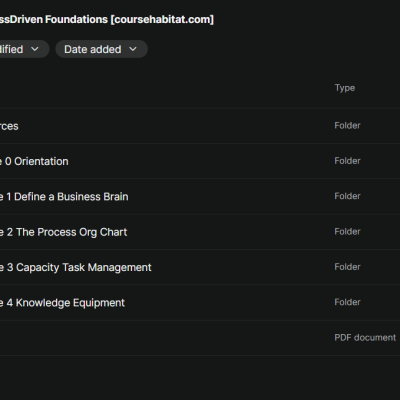This screenshot has height=400, width=400.
Task: Click Folder type in Business Brain row
Action: (x=347, y=196)
